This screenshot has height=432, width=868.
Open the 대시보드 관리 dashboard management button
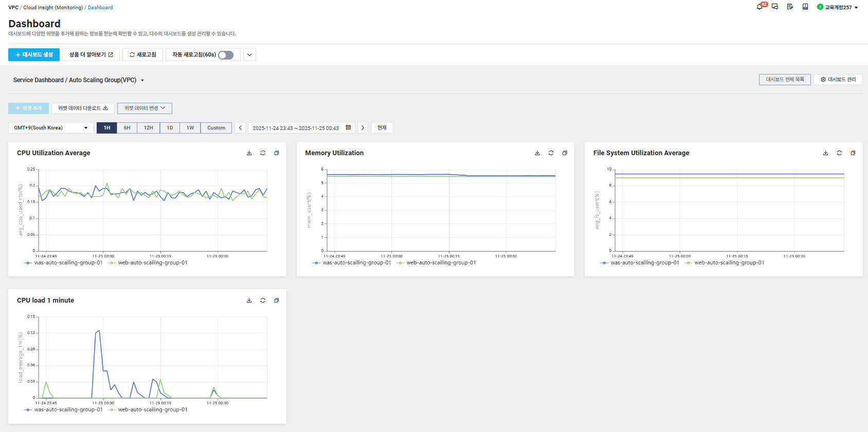[x=838, y=80]
